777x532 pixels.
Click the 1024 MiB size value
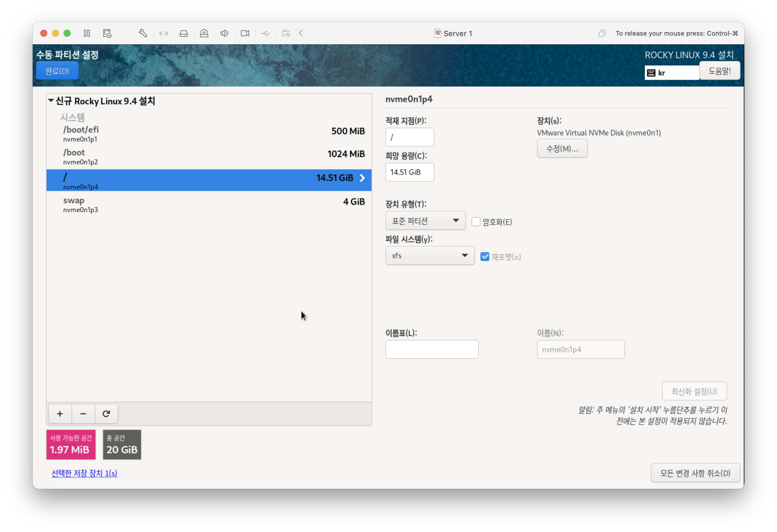[346, 154]
